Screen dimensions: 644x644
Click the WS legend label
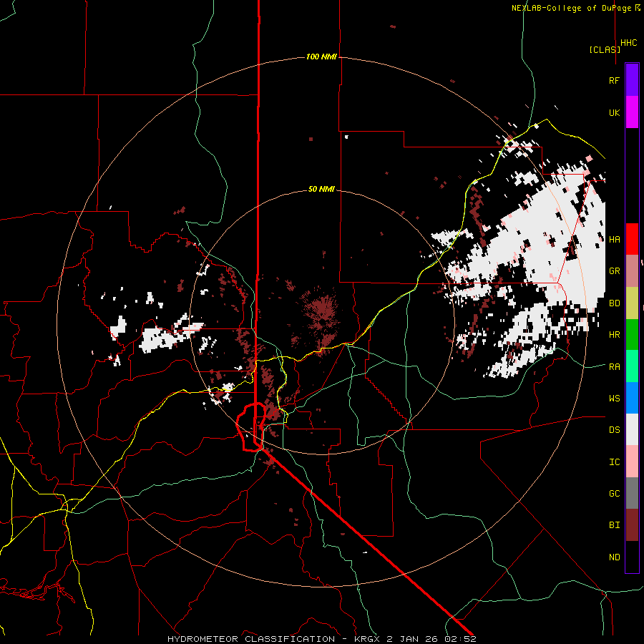[x=614, y=398]
